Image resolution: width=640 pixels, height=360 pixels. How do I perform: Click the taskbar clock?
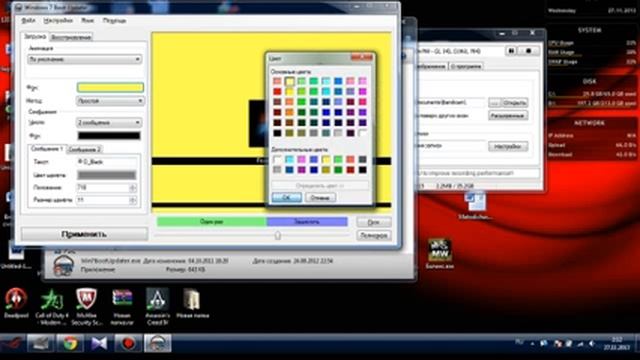coord(617,344)
